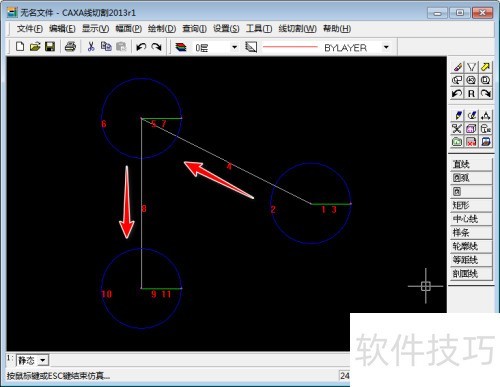The width and height of the screenshot is (500, 387).
Task: Click the zoom all magnifier icon
Action: tap(471, 80)
